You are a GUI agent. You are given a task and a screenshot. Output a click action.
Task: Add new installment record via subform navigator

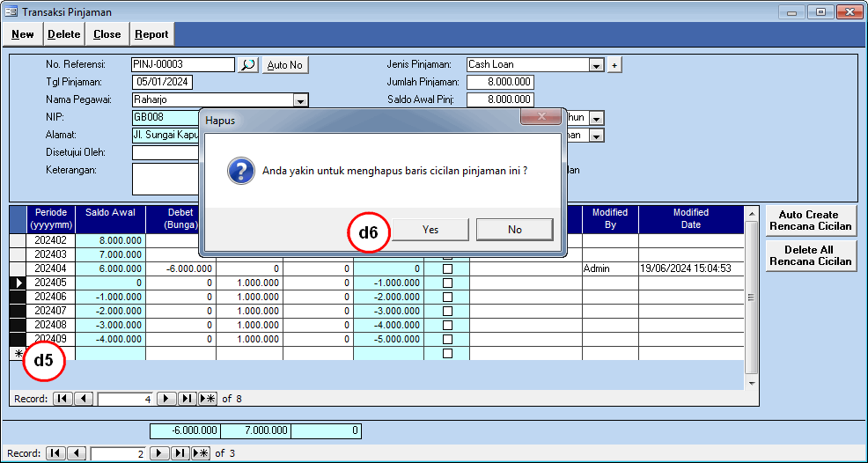click(207, 399)
